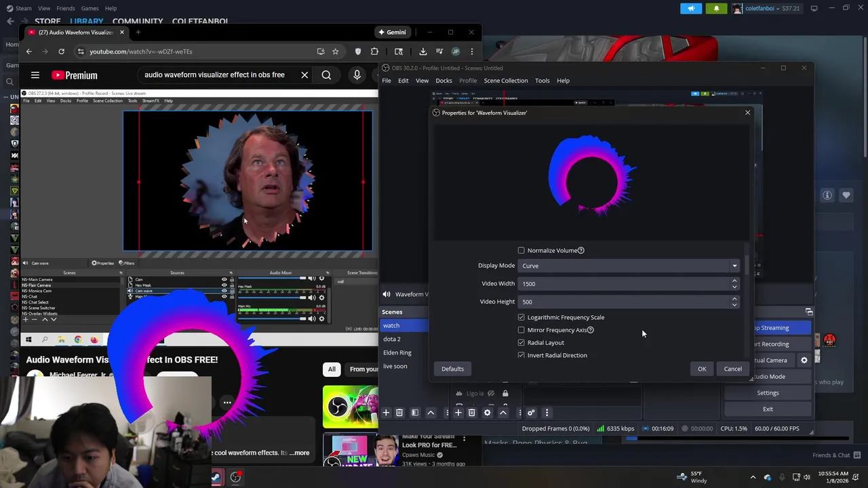The width and height of the screenshot is (868, 488).
Task: Move scene up with arrow in OBS Scenes toolbar
Action: point(431,413)
